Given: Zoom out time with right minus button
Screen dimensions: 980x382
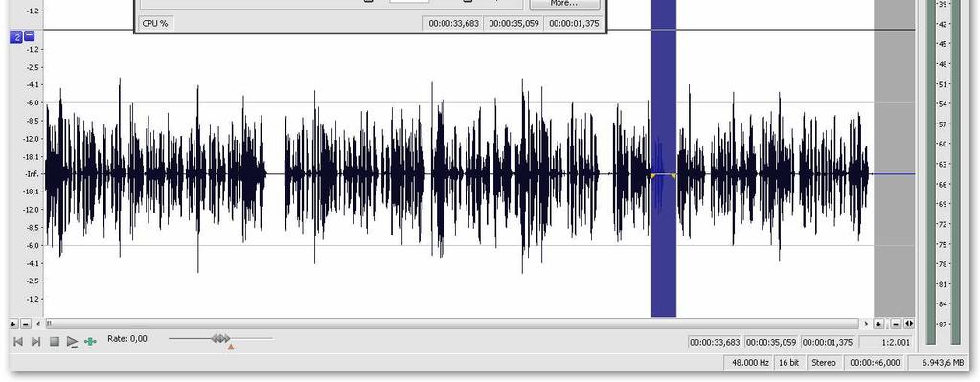Looking at the screenshot, I should (x=896, y=324).
